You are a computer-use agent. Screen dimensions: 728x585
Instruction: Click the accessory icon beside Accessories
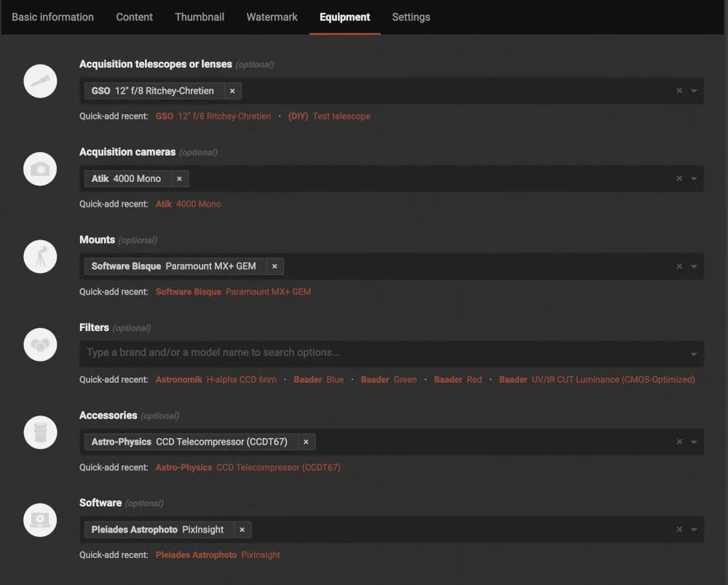click(40, 432)
